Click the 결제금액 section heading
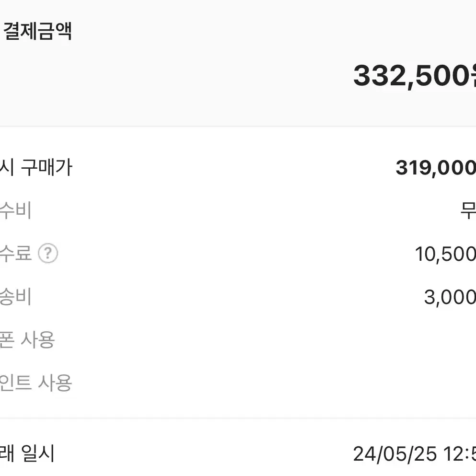The width and height of the screenshot is (476, 476). pyautogui.click(x=37, y=31)
